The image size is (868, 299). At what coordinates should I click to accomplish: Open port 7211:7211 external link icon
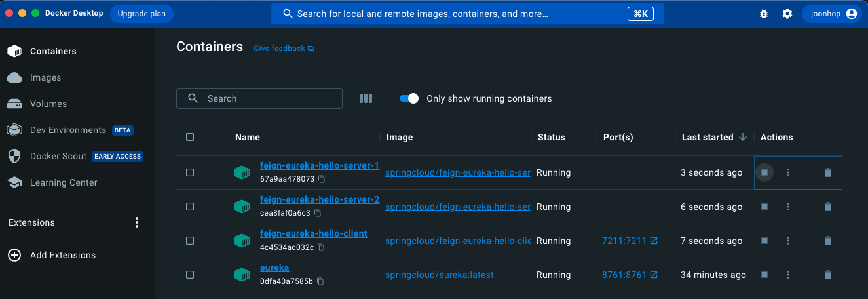[x=654, y=241]
